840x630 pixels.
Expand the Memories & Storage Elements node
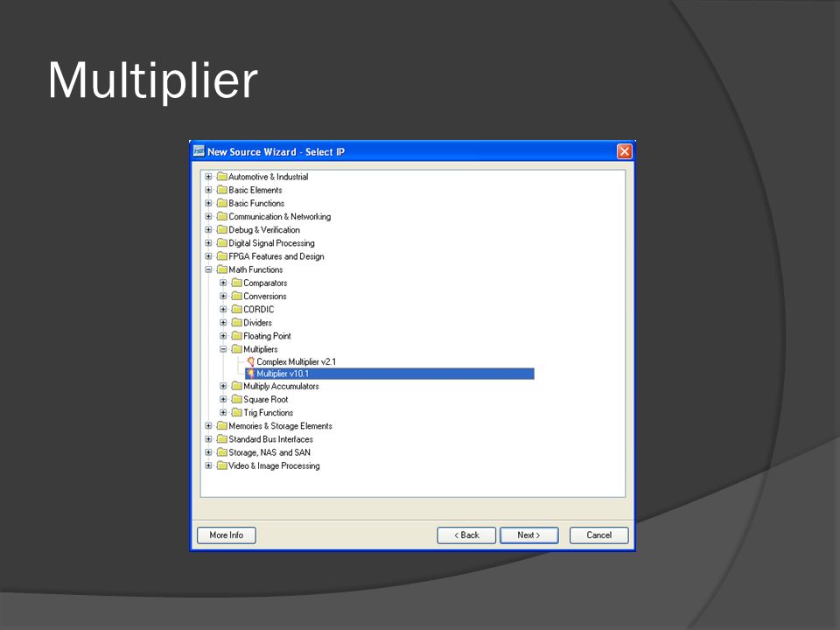(x=208, y=426)
